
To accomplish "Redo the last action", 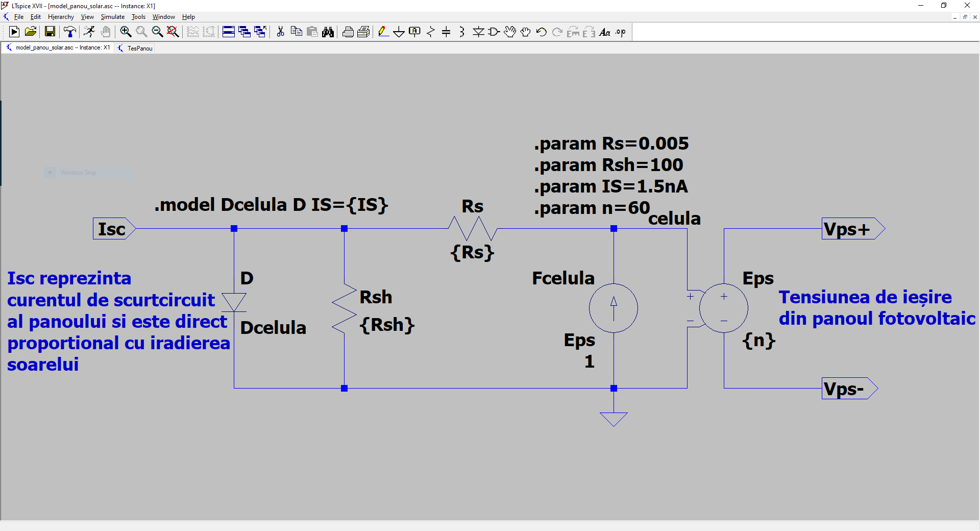I will 557,32.
